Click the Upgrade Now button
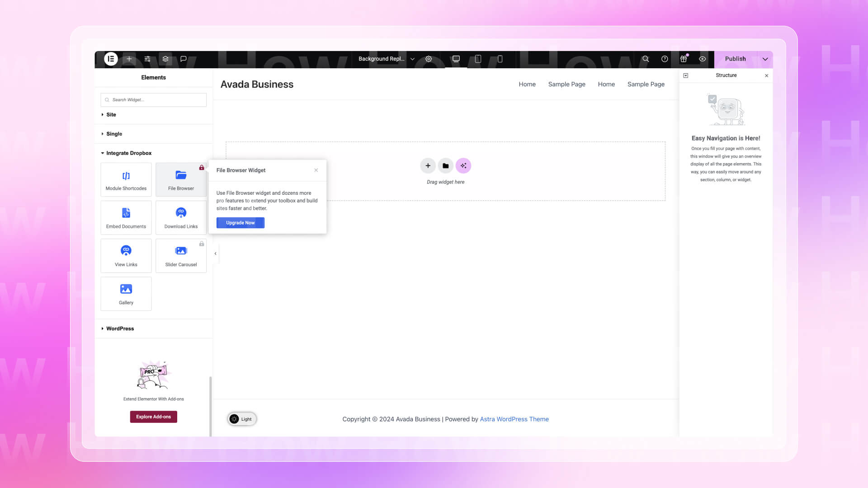 240,222
